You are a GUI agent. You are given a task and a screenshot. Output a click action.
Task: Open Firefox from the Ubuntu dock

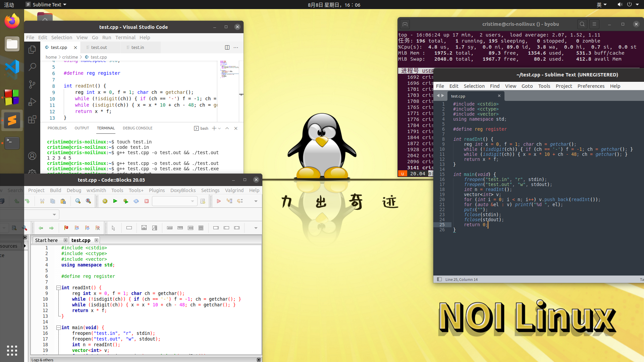tap(12, 21)
